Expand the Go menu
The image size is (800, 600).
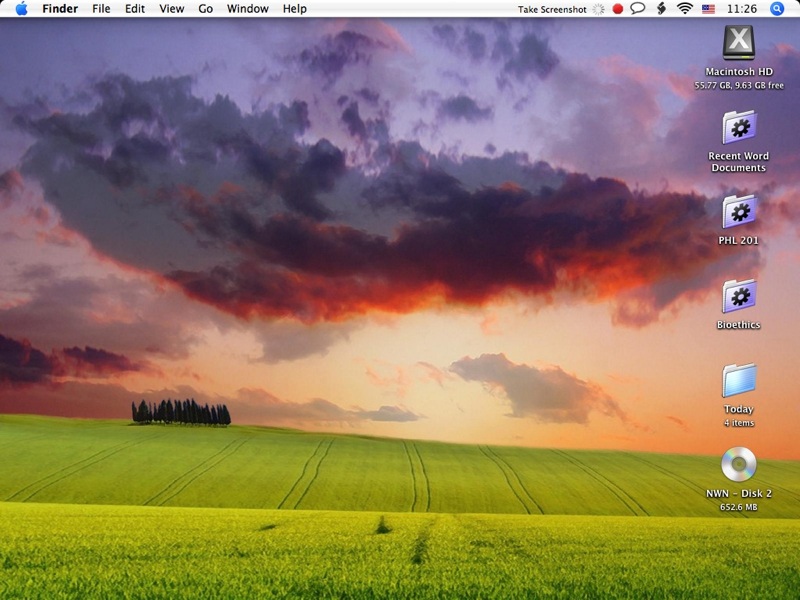206,9
